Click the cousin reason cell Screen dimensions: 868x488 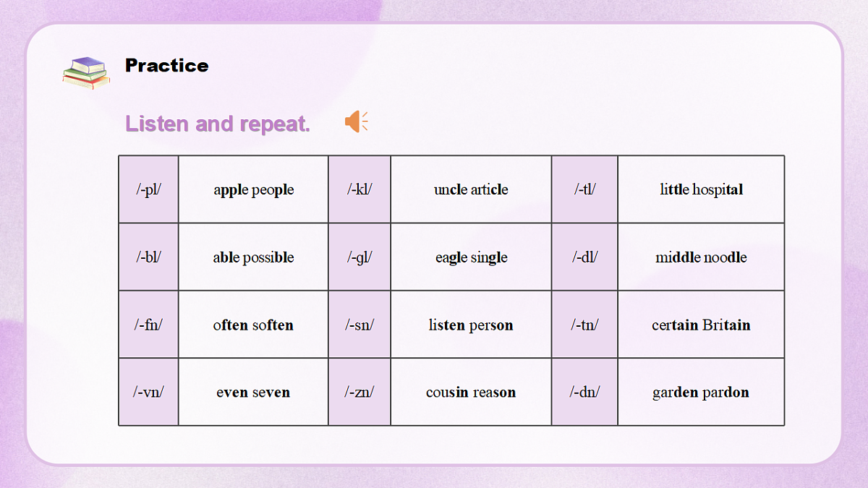tap(471, 392)
